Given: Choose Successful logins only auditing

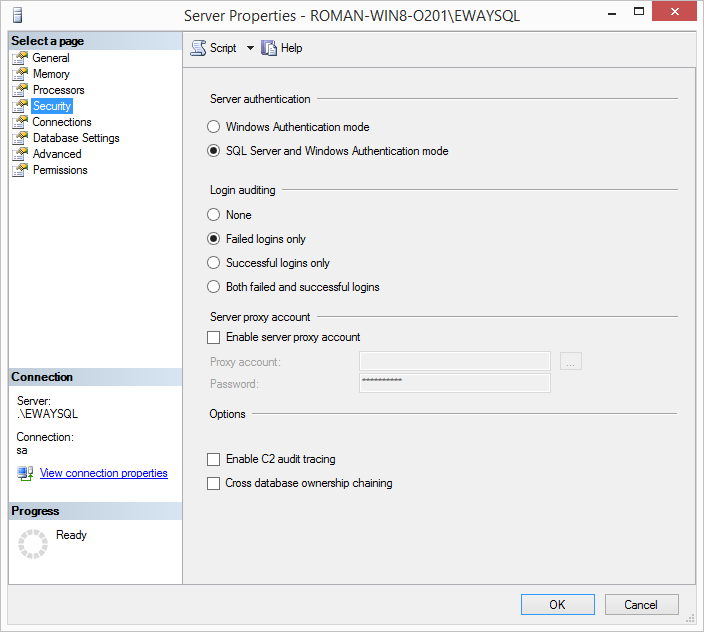Looking at the screenshot, I should 213,263.
